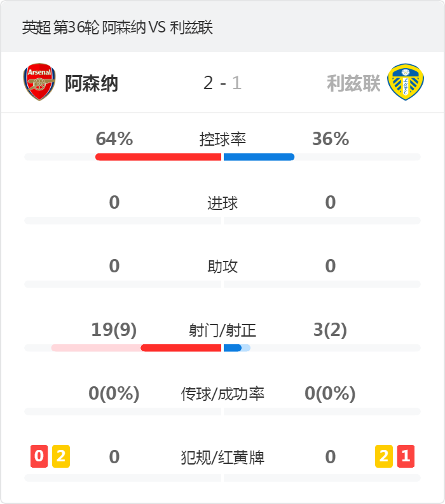Click Leeds United's blue possession bar
Screen dimensions: 445x504
tap(259, 157)
